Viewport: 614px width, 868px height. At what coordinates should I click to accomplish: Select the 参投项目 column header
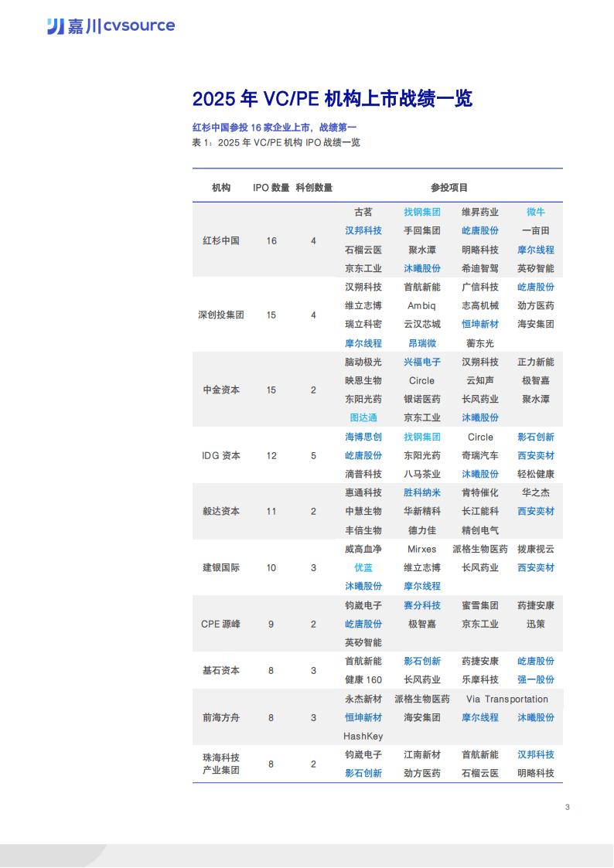(449, 188)
